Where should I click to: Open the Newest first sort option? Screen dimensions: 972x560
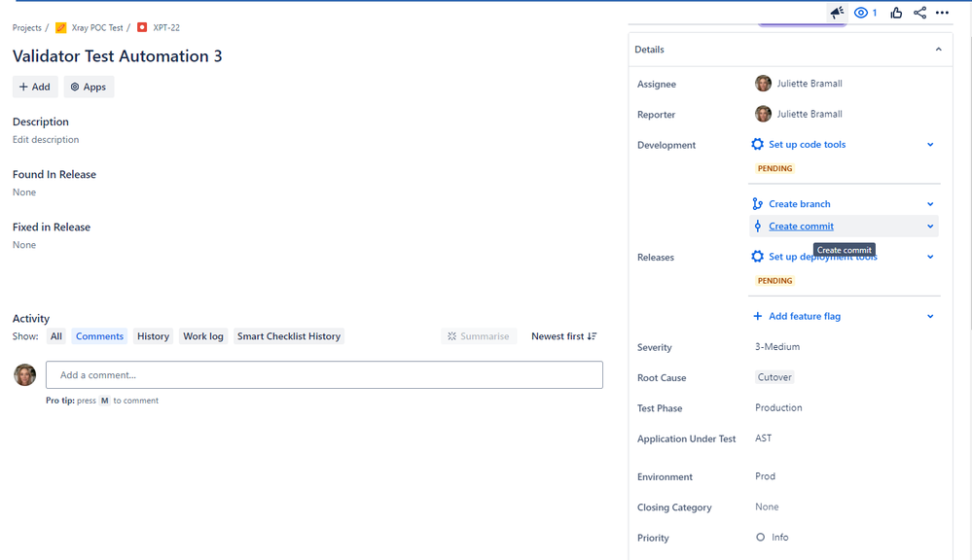(563, 335)
